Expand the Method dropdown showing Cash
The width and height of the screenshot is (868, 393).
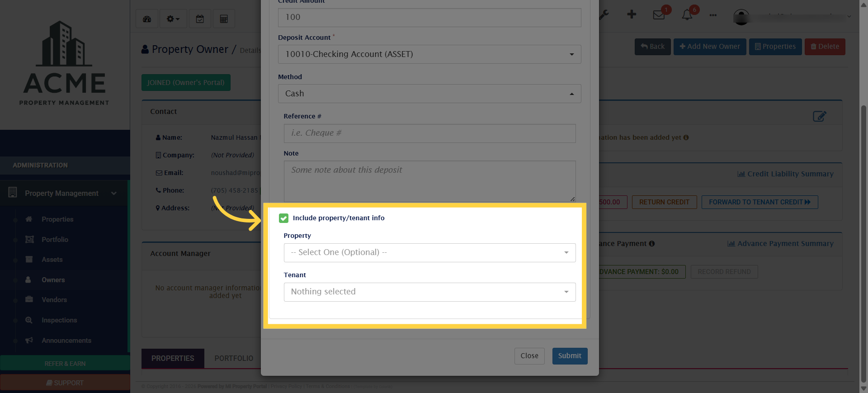[429, 94]
